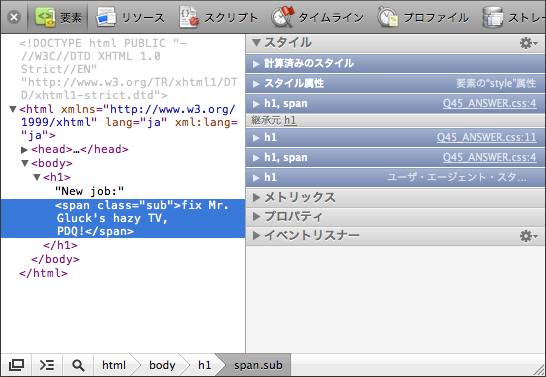Click the closing </html> tag

click(43, 273)
